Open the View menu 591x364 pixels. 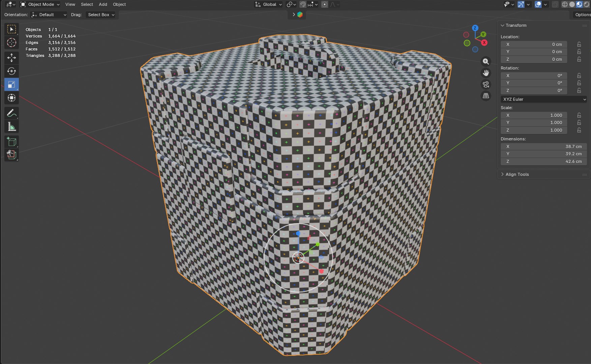pyautogui.click(x=70, y=4)
